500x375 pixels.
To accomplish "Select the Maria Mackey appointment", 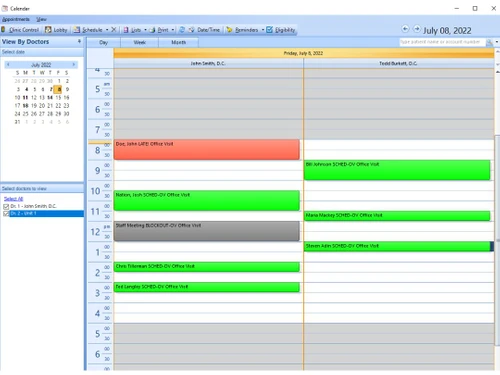I will [x=397, y=216].
